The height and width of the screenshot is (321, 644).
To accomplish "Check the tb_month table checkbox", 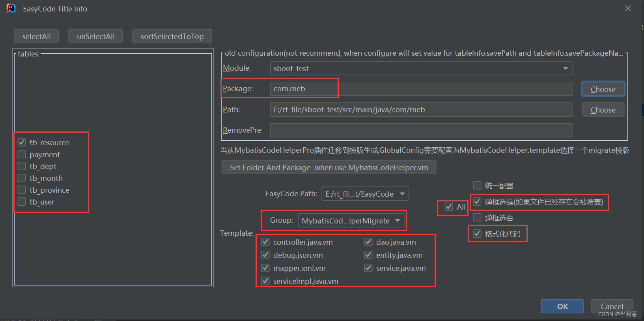I will [x=22, y=178].
